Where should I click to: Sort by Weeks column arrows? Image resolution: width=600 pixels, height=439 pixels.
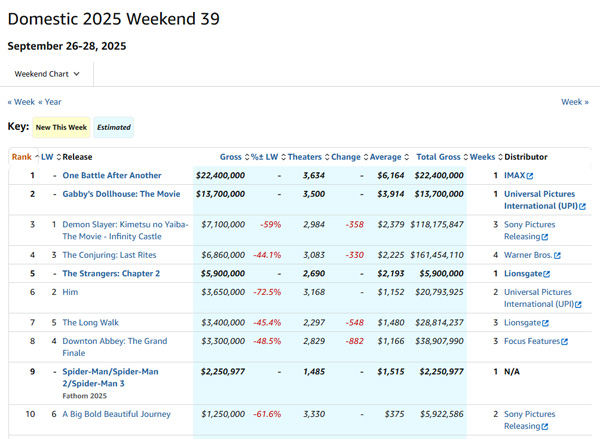pyautogui.click(x=499, y=157)
